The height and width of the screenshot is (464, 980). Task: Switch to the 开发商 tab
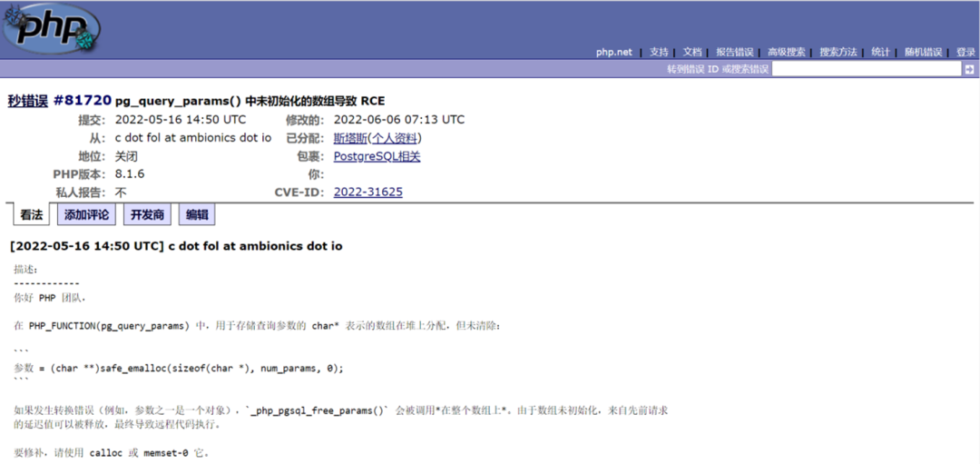pos(147,215)
